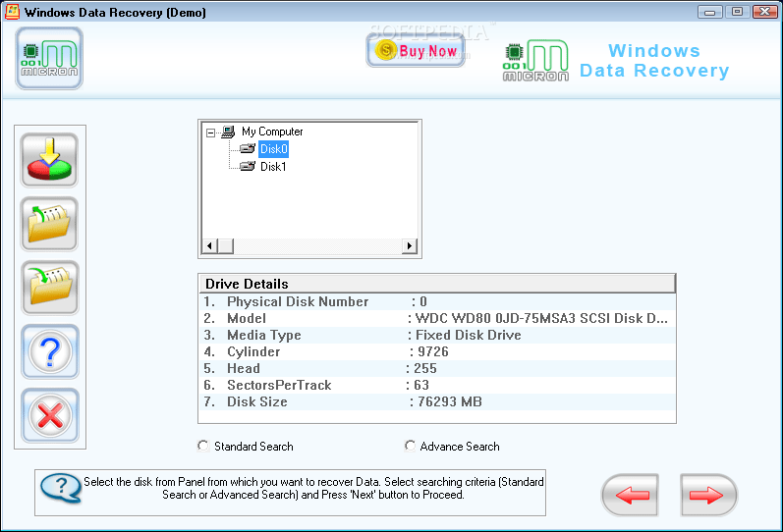Select the Advance Search radio button
This screenshot has width=783, height=532.
(x=410, y=446)
